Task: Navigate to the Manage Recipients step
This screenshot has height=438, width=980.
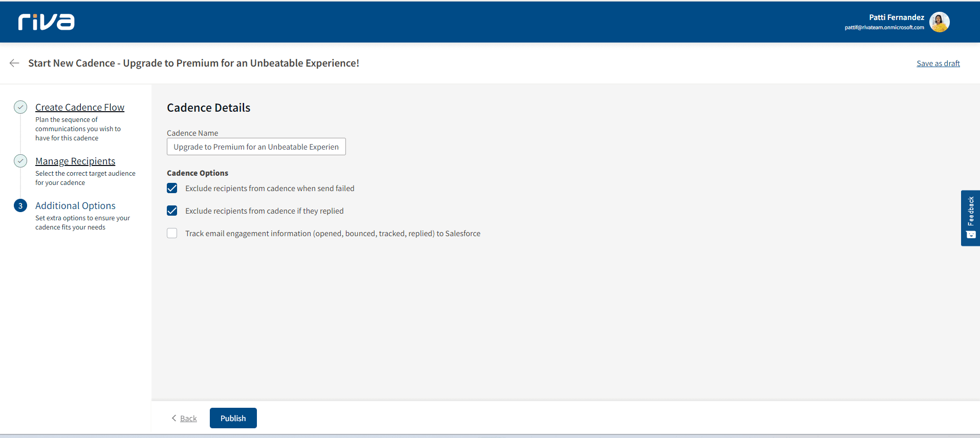Action: 75,161
